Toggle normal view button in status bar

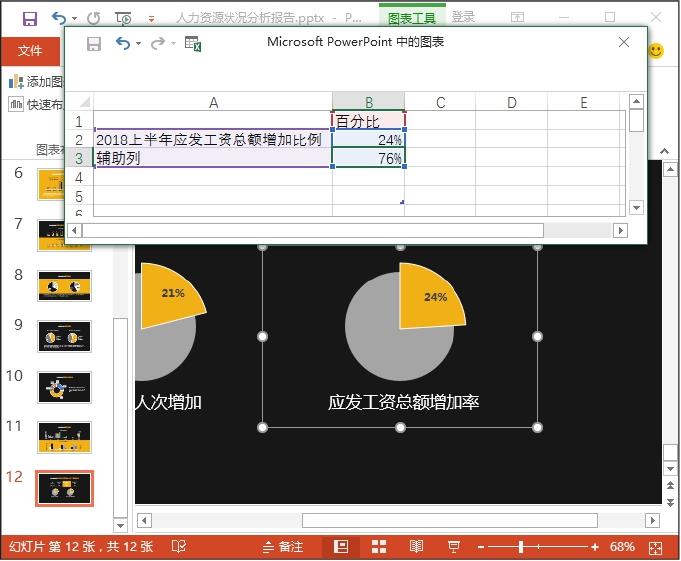click(x=341, y=547)
